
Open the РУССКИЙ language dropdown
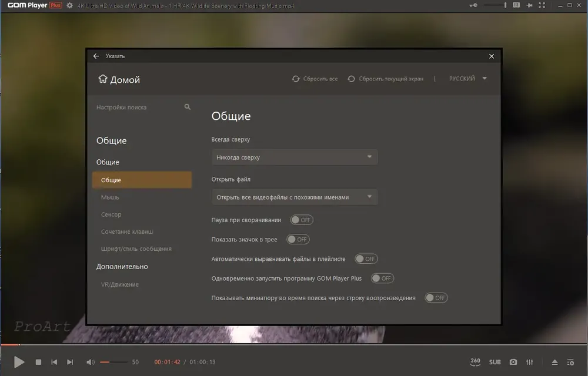(467, 79)
